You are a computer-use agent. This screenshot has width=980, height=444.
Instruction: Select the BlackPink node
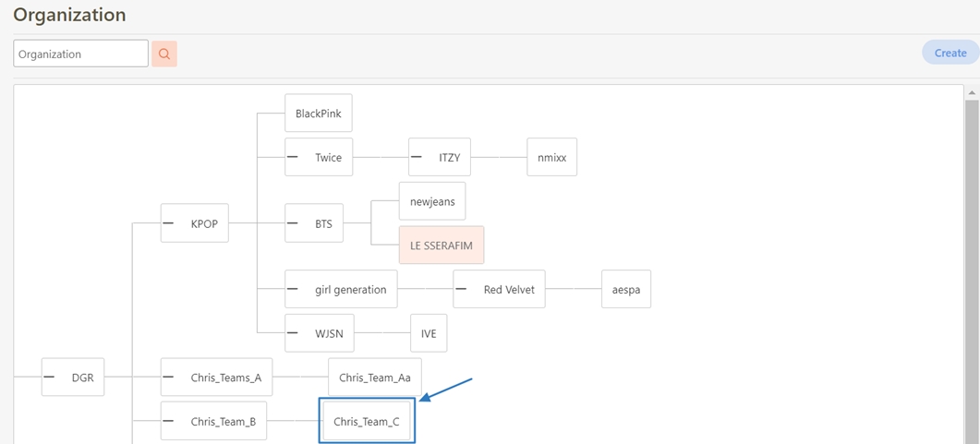318,114
